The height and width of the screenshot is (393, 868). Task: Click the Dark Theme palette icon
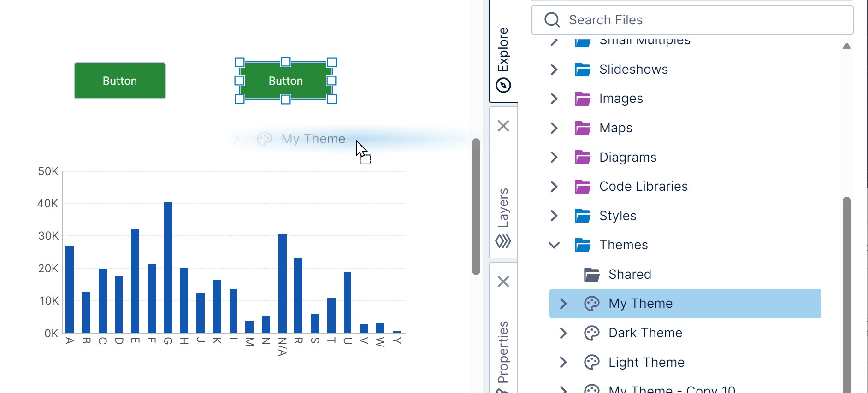591,333
